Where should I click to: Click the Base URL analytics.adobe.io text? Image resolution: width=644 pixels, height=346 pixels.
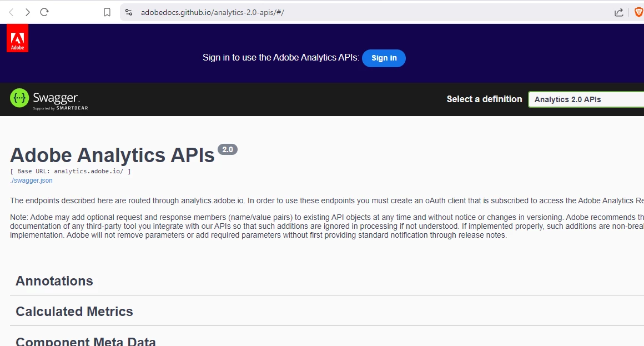(71, 172)
